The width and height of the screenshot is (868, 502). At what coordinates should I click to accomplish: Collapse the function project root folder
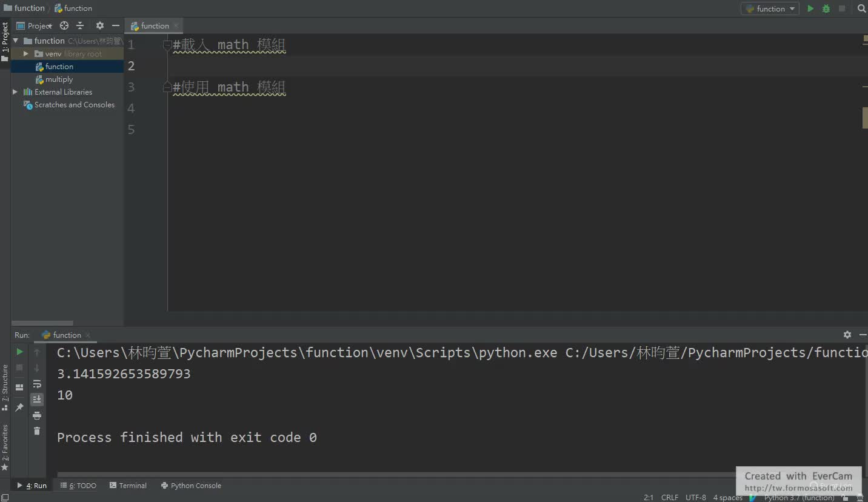coord(16,41)
